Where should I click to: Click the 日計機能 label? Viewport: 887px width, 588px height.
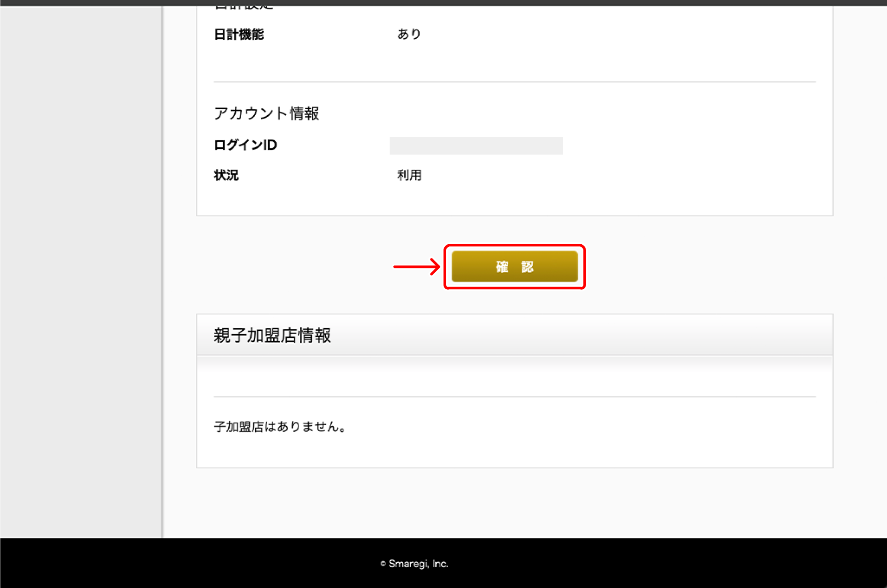click(x=239, y=34)
